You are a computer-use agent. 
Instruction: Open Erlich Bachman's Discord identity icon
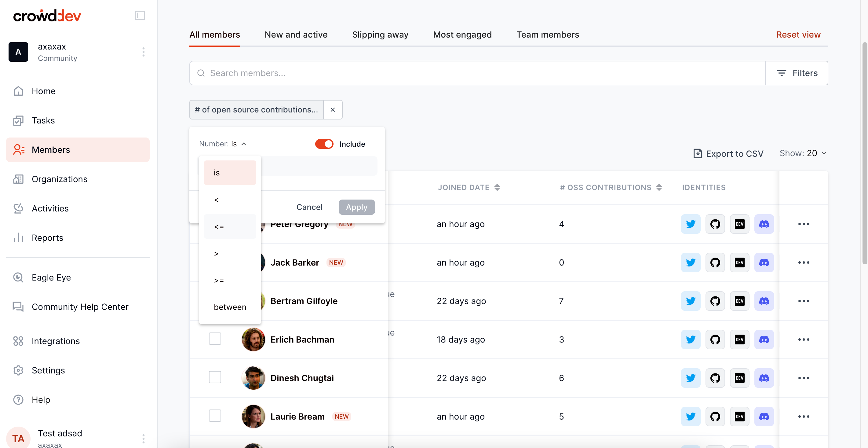tap(764, 339)
